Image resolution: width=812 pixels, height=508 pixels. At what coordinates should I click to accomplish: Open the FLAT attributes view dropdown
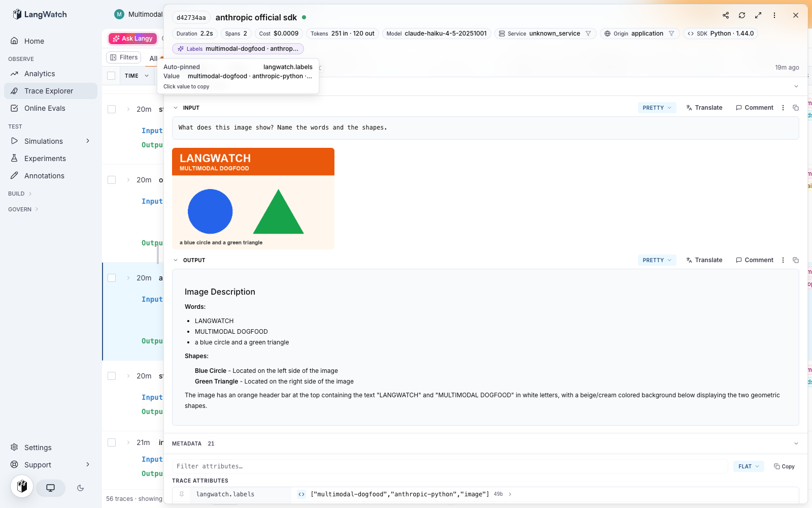coord(749,466)
